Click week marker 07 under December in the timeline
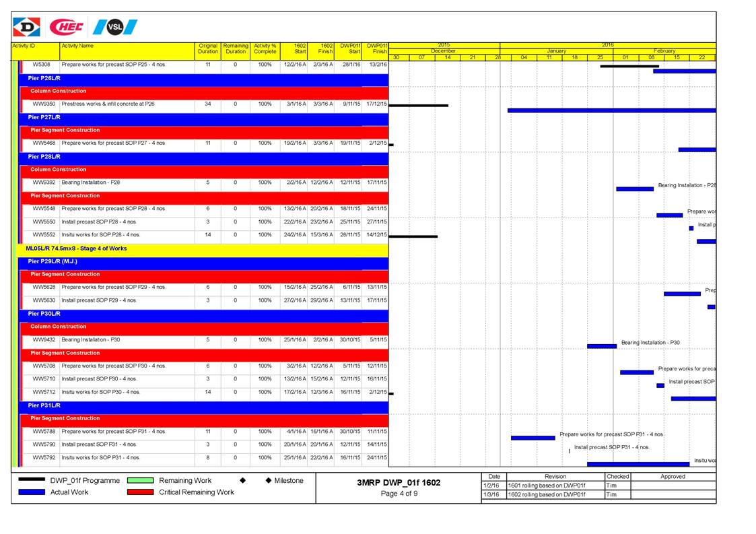 point(421,57)
